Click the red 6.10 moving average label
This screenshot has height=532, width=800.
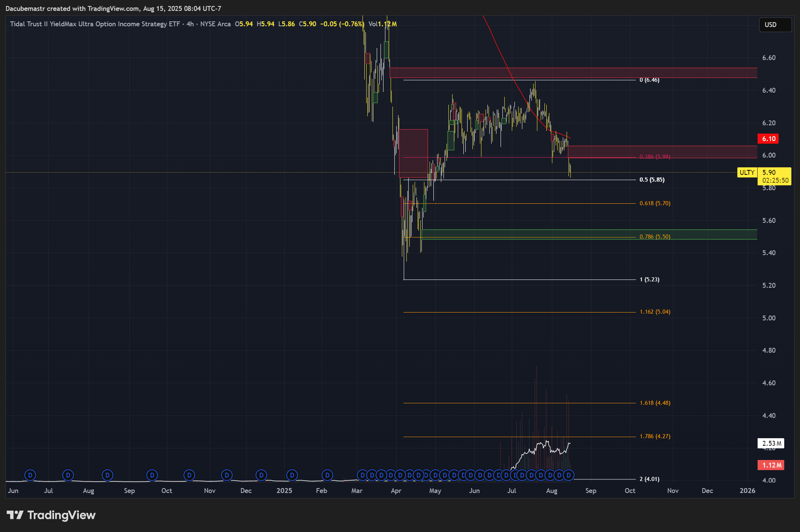(768, 139)
